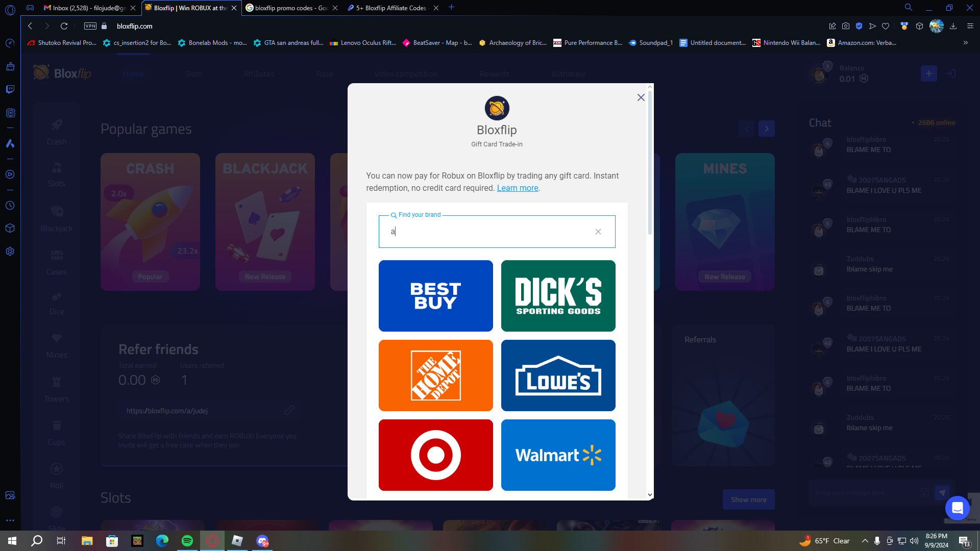Image resolution: width=980 pixels, height=551 pixels.
Task: Clear the Find your brand search field
Action: tap(598, 232)
